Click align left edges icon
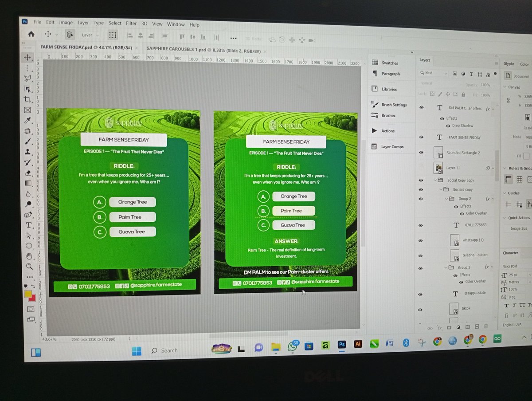 tap(130, 35)
